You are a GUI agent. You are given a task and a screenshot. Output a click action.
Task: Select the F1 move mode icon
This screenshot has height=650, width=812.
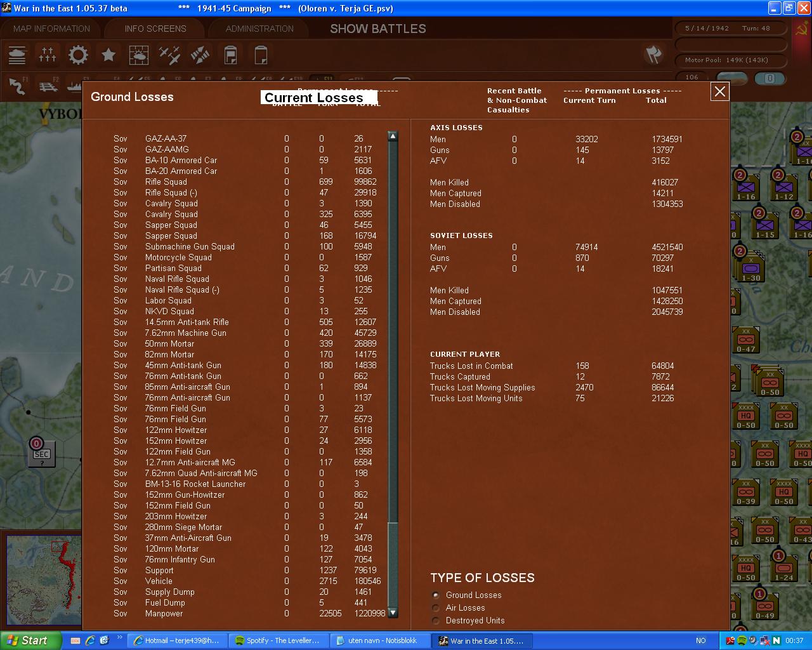tap(18, 85)
